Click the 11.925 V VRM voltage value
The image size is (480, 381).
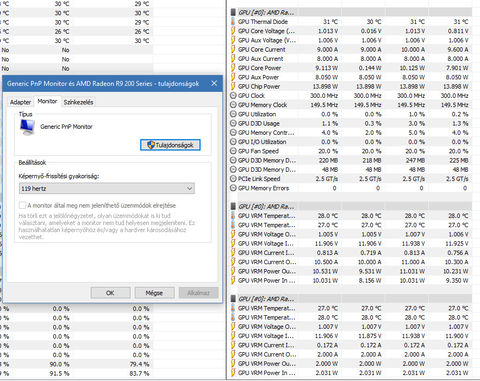(x=457, y=244)
